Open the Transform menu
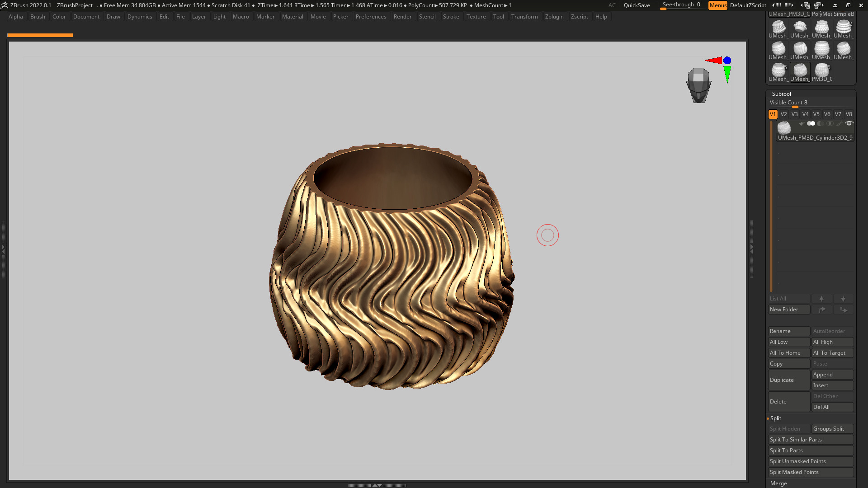The width and height of the screenshot is (868, 488). [x=524, y=17]
